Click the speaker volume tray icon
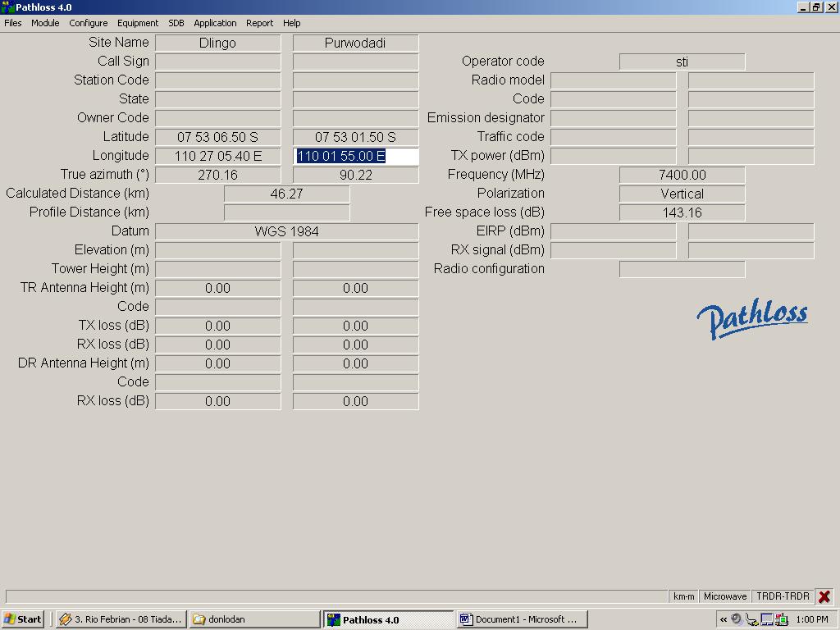Image resolution: width=840 pixels, height=630 pixels. point(737,619)
